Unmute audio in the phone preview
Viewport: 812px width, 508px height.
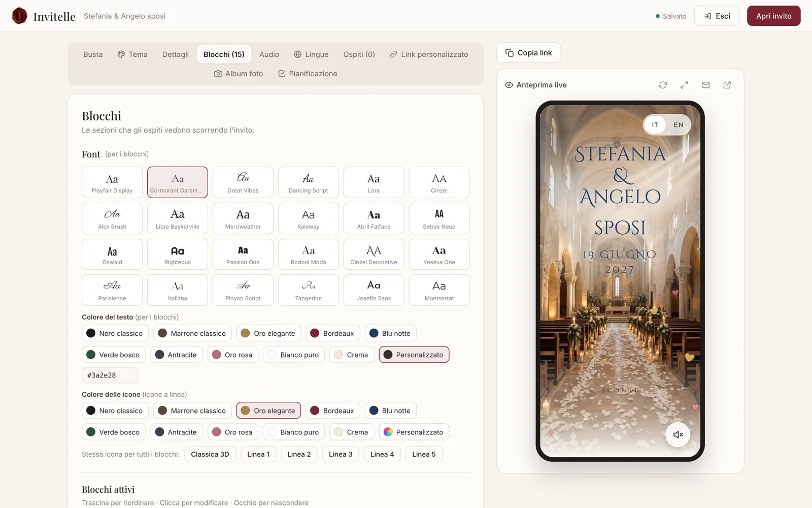678,434
